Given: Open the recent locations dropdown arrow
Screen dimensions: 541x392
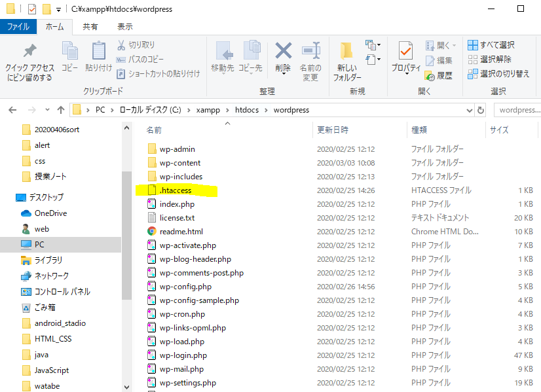Looking at the screenshot, I should pyautogui.click(x=47, y=110).
